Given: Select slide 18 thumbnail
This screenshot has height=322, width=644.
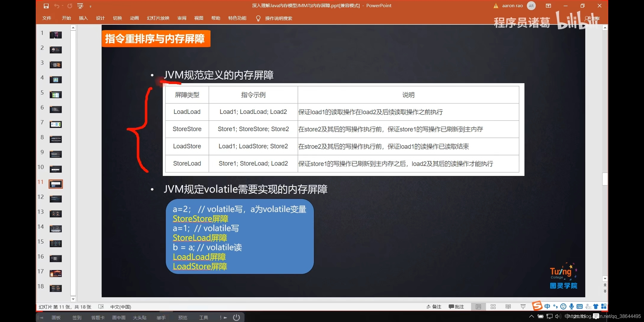Looking at the screenshot, I should tap(56, 288).
